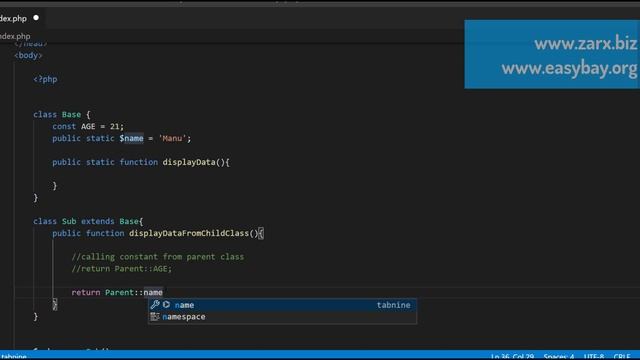Click 'Parent' in the return statement
Viewport: 640px width, 360px height.
pos(119,292)
